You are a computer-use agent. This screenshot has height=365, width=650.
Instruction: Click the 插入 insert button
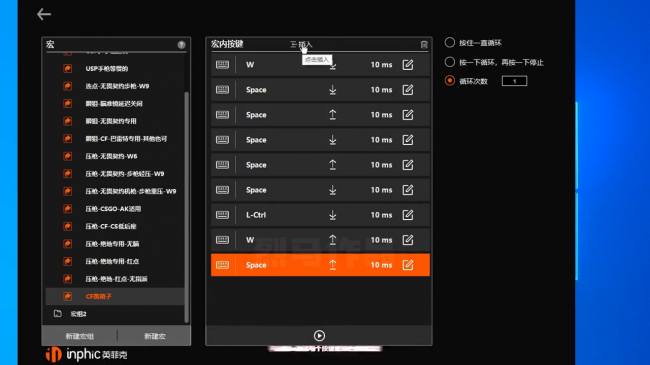pos(301,44)
